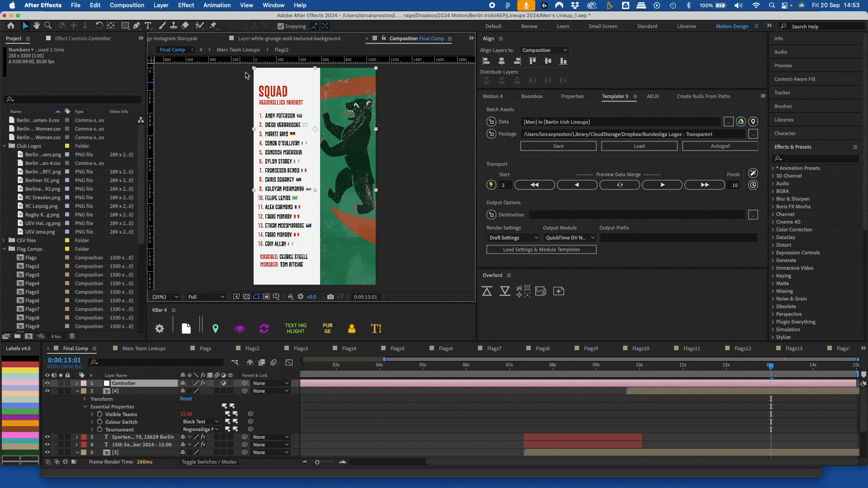Click the Puppet Pin tool

pos(213,26)
